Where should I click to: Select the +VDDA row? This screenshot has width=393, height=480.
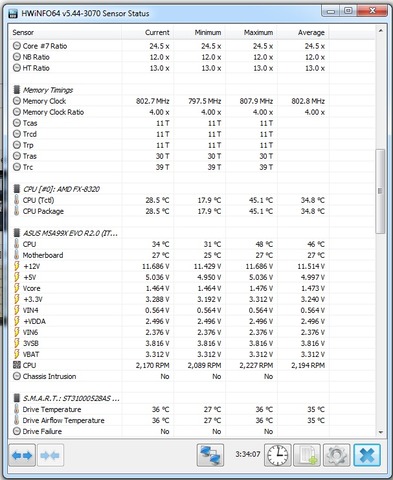pos(192,321)
